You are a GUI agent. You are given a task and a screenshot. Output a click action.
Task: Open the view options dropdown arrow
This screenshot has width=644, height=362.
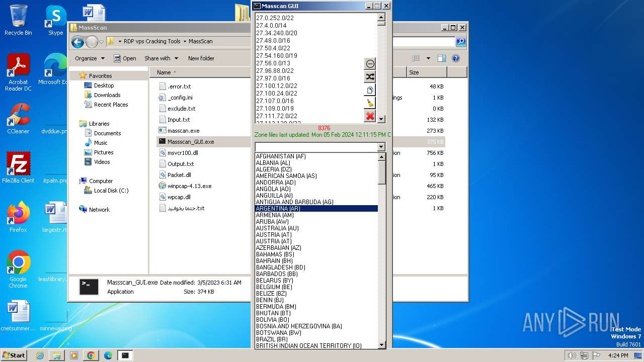[x=428, y=58]
